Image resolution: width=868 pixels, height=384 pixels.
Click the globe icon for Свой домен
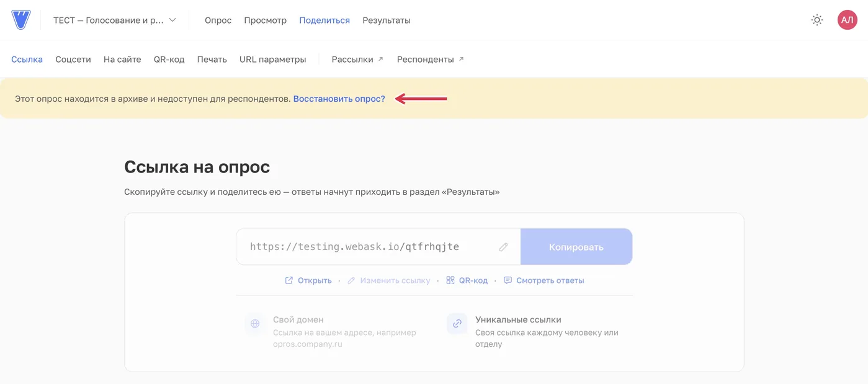[x=255, y=324]
